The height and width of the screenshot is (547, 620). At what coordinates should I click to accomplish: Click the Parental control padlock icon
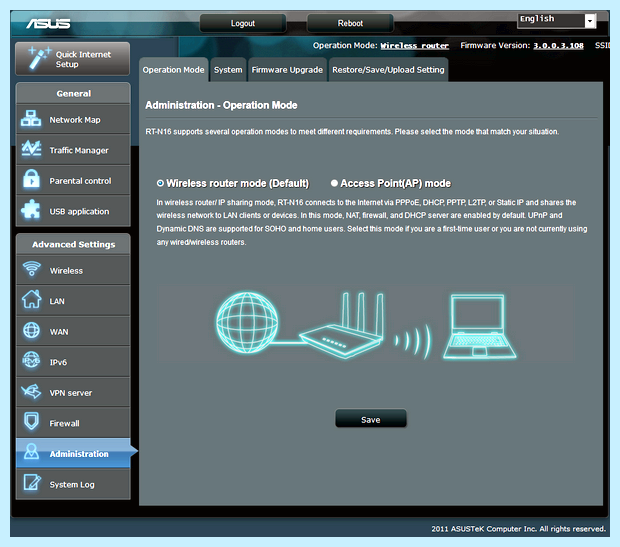[31, 178]
